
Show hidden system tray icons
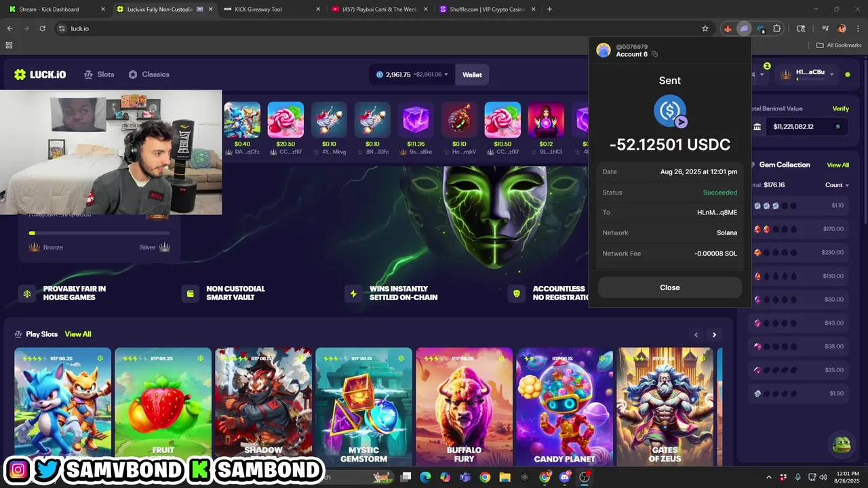pos(770,477)
